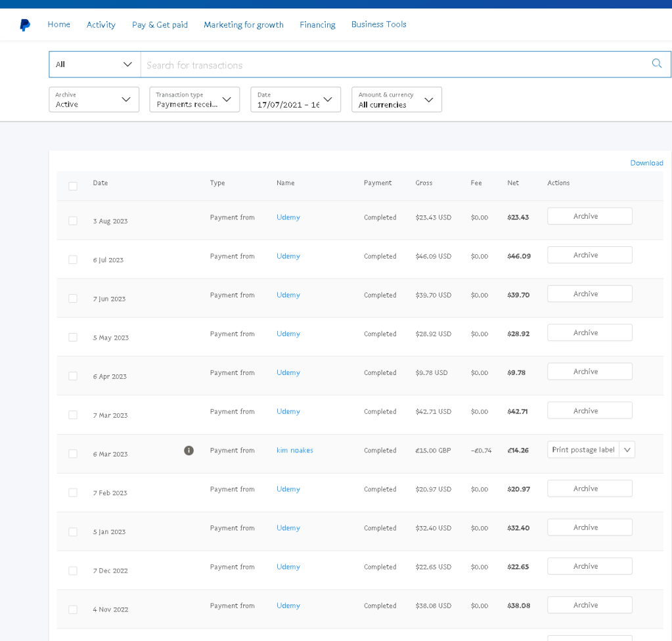
Task: Open Pay & Get paid menu
Action: tap(160, 25)
